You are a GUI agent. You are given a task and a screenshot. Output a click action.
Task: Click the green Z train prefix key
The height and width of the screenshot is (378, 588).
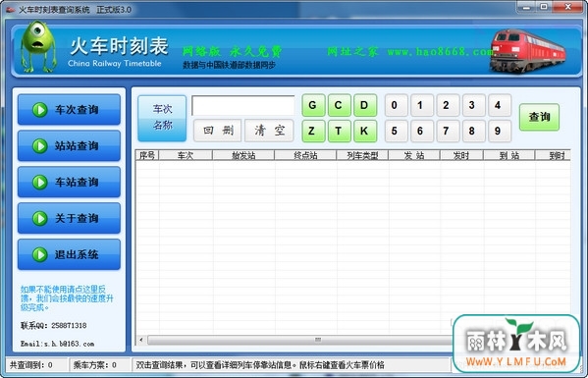point(313,131)
